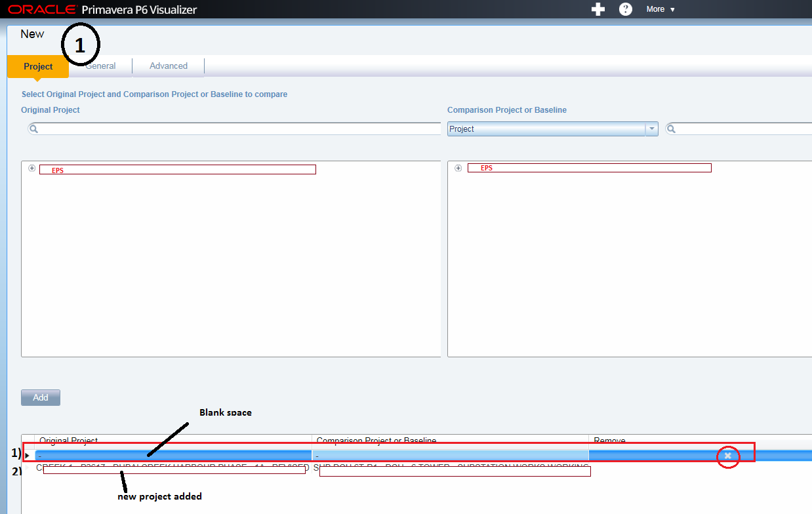Click the Comparison Project search field

pos(739,129)
